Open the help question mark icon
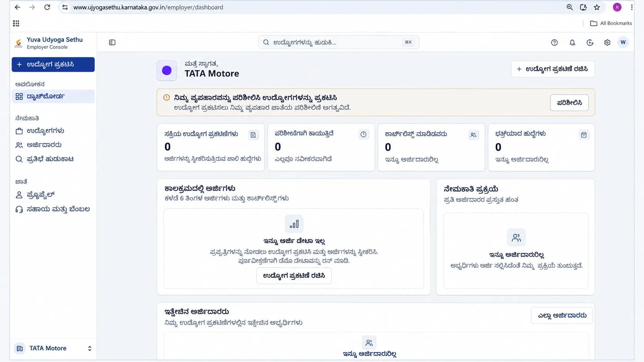Screen dimensions: 644x362 point(554,43)
